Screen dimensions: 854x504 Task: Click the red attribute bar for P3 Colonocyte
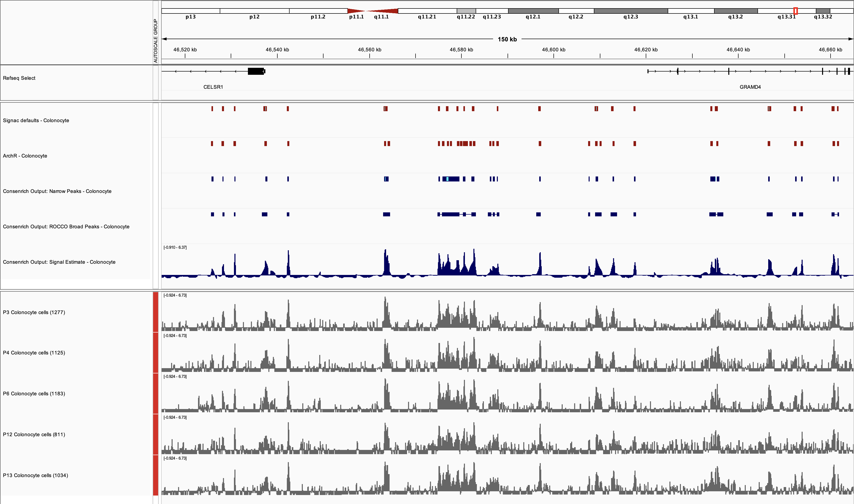point(156,312)
